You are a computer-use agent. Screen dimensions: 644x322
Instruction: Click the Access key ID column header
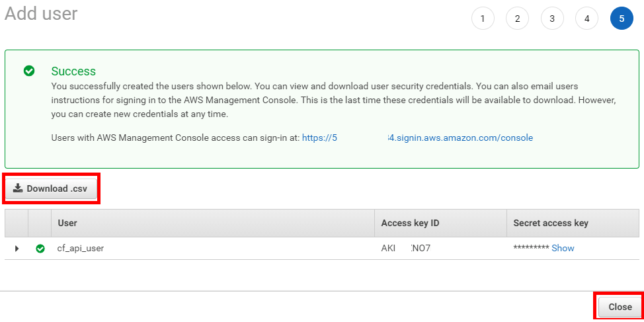click(410, 223)
